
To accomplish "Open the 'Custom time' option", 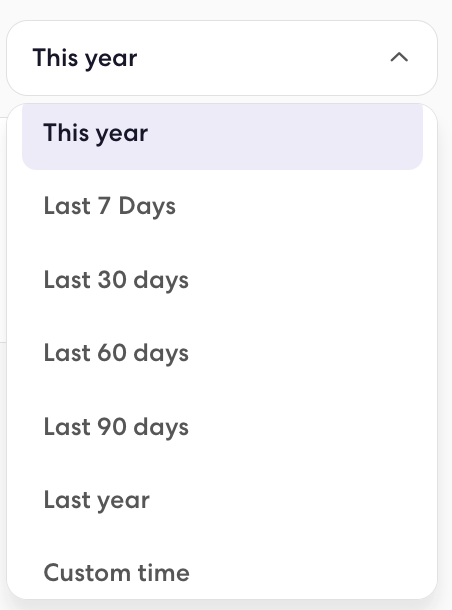I will (x=222, y=573).
